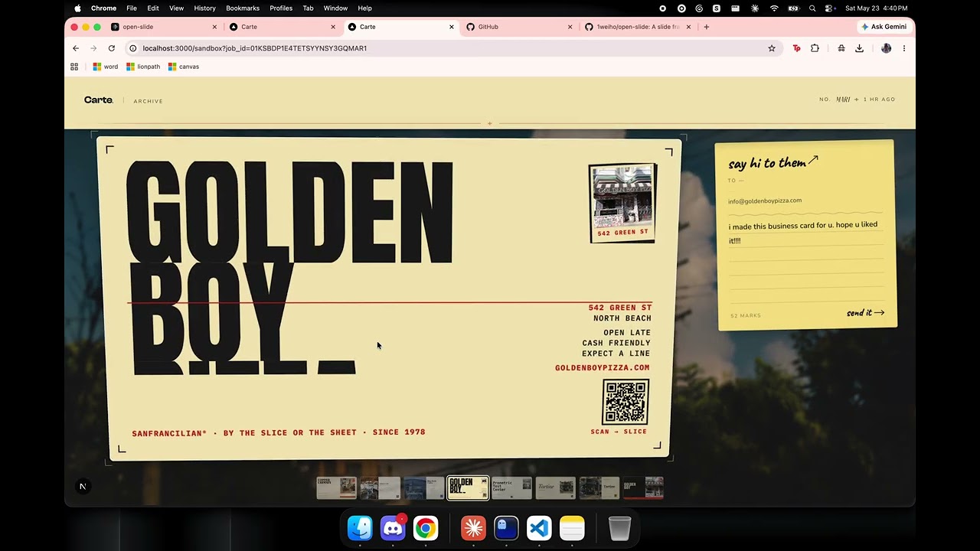
Task: Open the word bookmark
Action: point(106,67)
